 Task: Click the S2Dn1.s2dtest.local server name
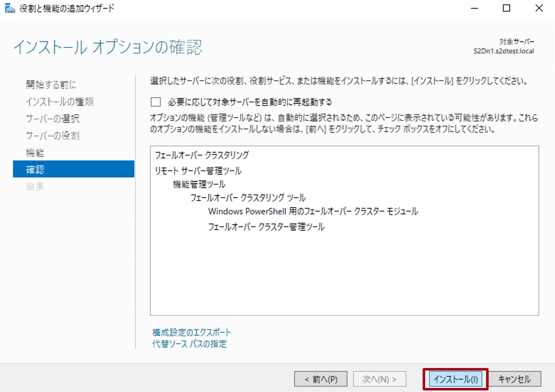point(504,51)
